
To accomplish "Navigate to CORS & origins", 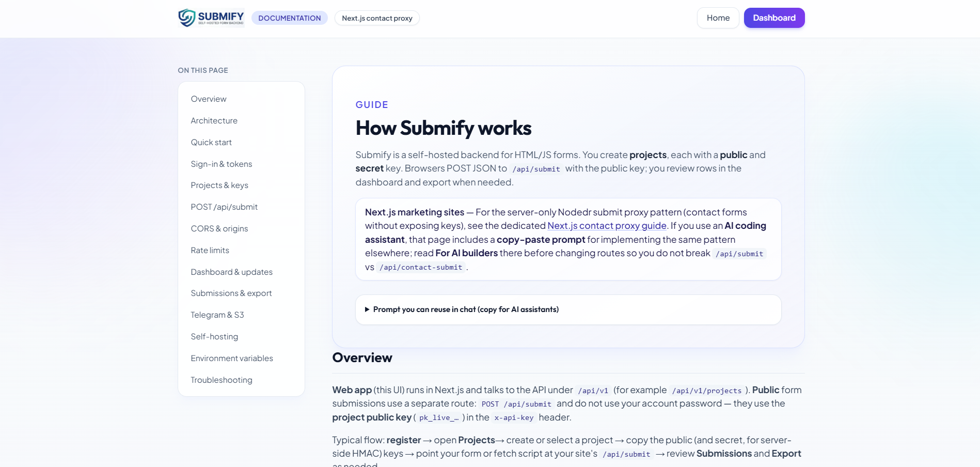I will [x=219, y=228].
